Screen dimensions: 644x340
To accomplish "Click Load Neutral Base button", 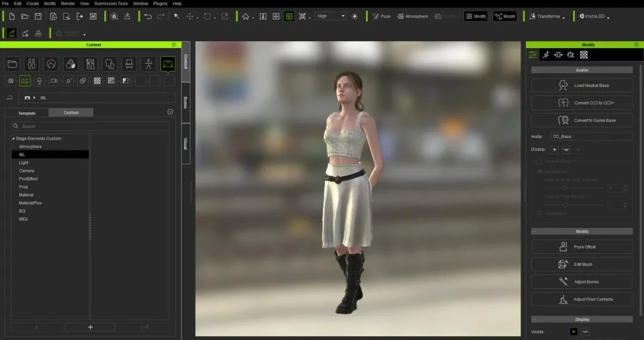I will coord(581,85).
